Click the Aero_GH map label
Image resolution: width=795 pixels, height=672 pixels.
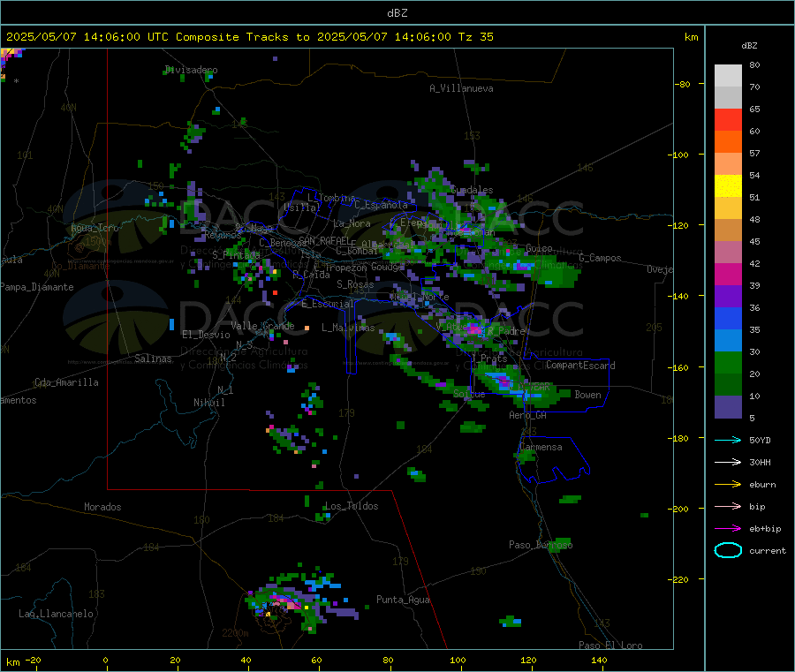click(x=528, y=415)
